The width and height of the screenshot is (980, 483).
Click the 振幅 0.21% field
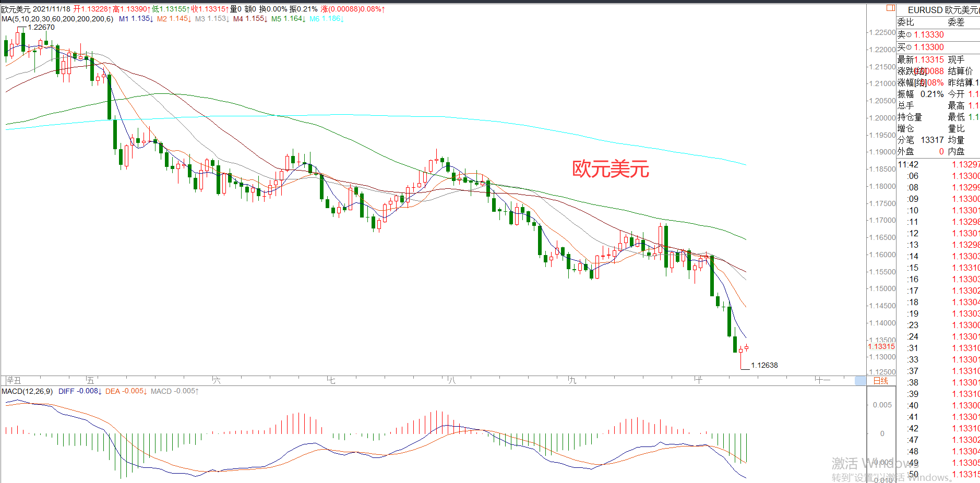point(921,94)
